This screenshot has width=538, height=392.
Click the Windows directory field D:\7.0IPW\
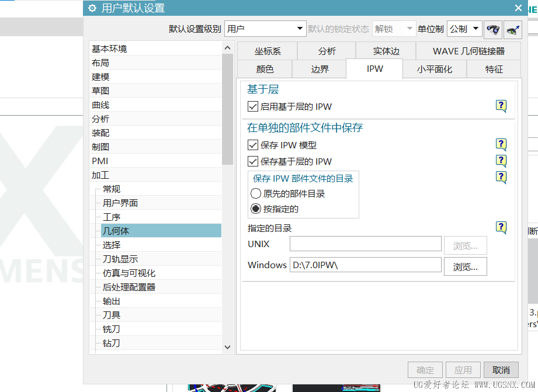[366, 265]
